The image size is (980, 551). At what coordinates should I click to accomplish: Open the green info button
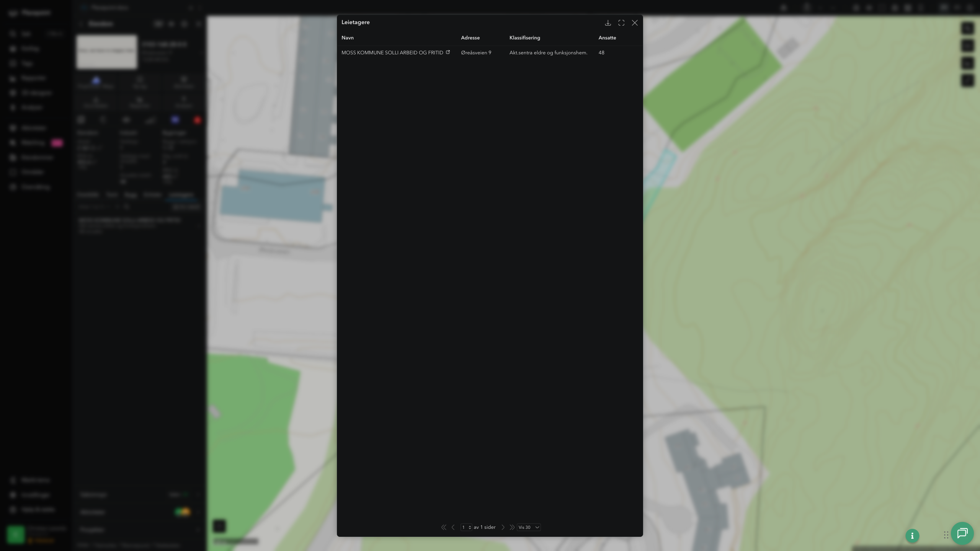912,536
